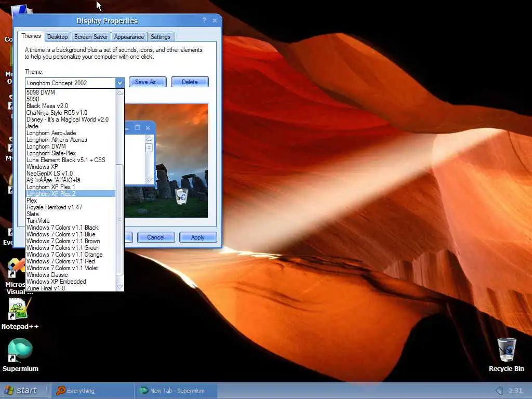Image resolution: width=532 pixels, height=399 pixels.
Task: Select Disney - It's a Magical World theme
Action: point(71,119)
